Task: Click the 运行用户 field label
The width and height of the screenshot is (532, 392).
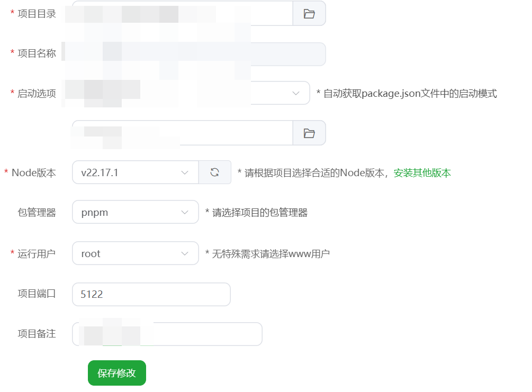Action: coord(37,254)
